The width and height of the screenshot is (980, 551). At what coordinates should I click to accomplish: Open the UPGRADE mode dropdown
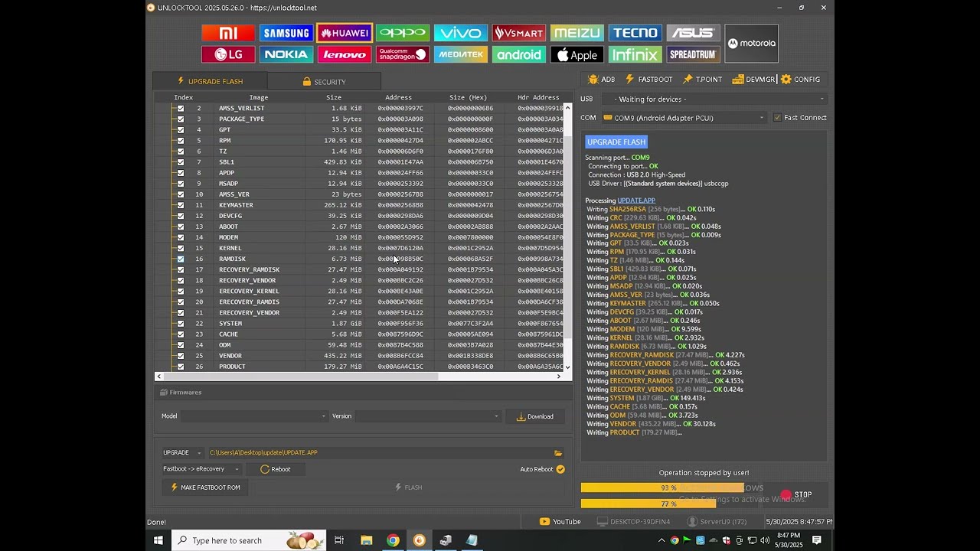[x=182, y=453]
